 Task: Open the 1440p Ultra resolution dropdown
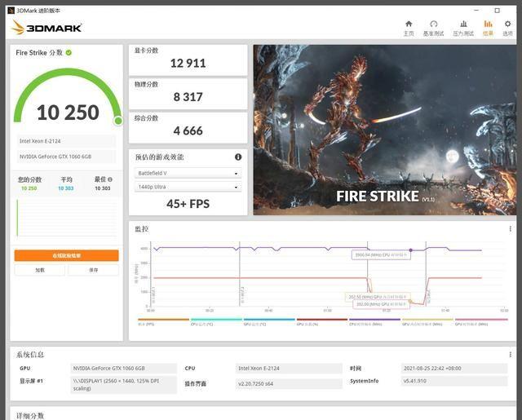pyautogui.click(x=188, y=187)
